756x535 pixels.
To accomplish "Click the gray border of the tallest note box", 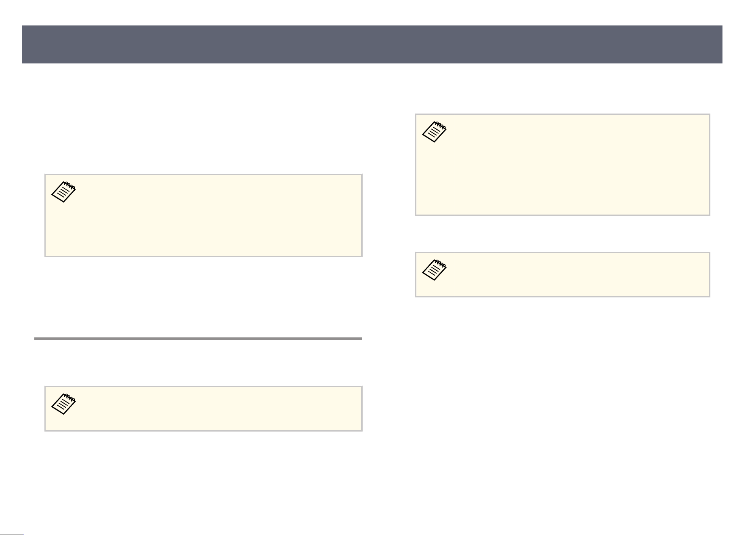I will pos(563,114).
